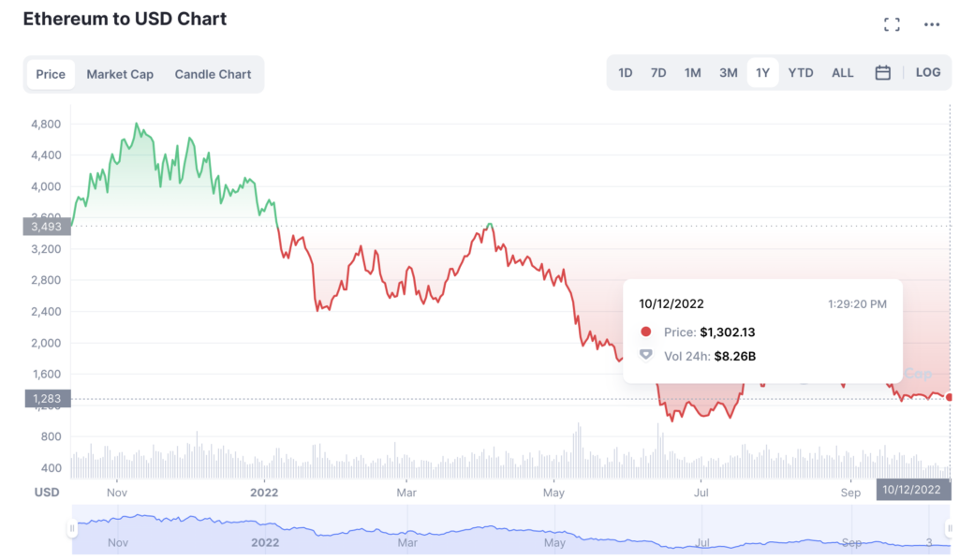The width and height of the screenshot is (959, 560).
Task: Open the three-dots more options menu
Action: (x=931, y=25)
